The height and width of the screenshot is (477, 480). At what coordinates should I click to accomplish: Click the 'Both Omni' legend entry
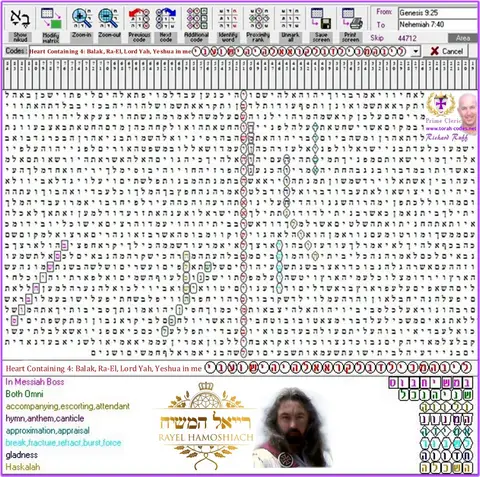(24, 394)
